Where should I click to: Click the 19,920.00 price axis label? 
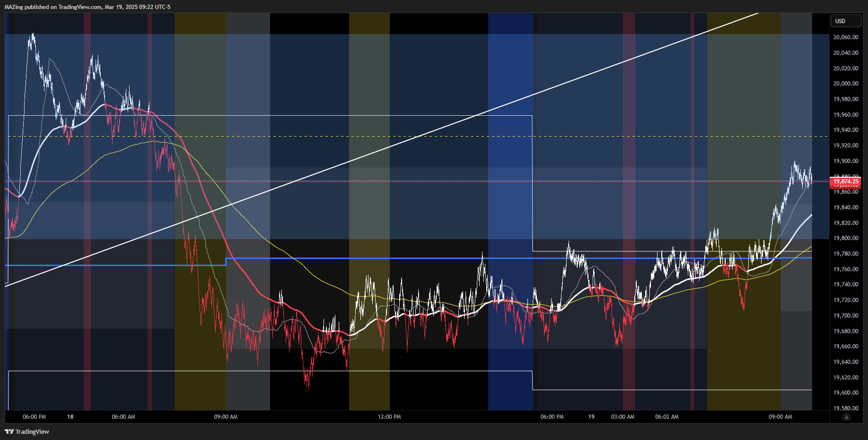pyautogui.click(x=846, y=146)
